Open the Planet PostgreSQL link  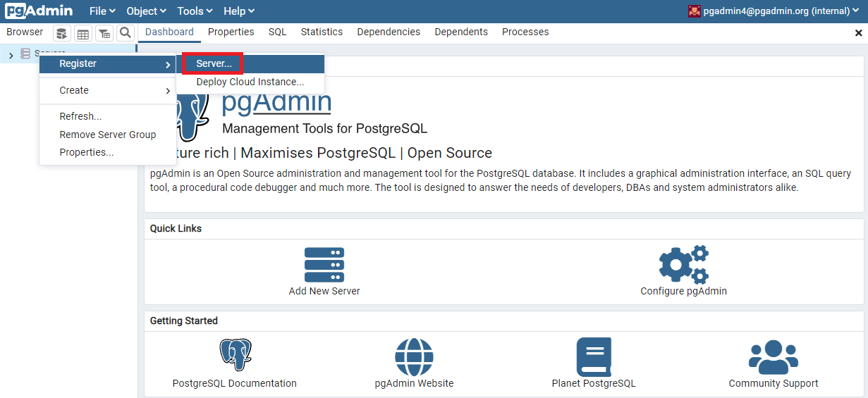(x=594, y=383)
